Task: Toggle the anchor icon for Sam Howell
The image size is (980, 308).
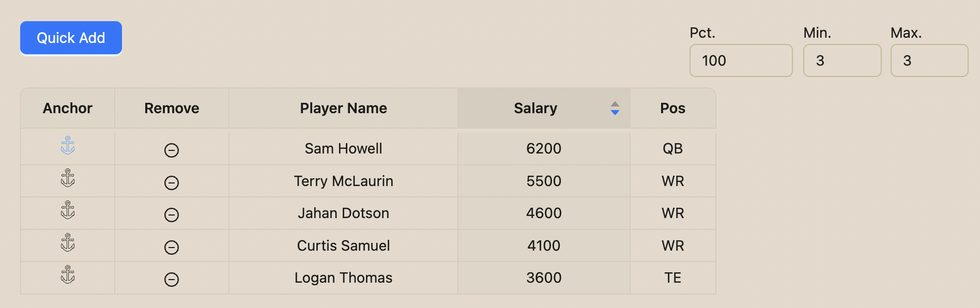Action: [x=68, y=146]
